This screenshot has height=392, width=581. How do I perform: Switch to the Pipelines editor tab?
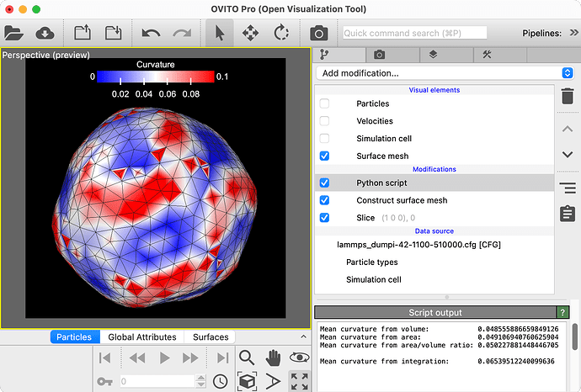[x=339, y=55]
